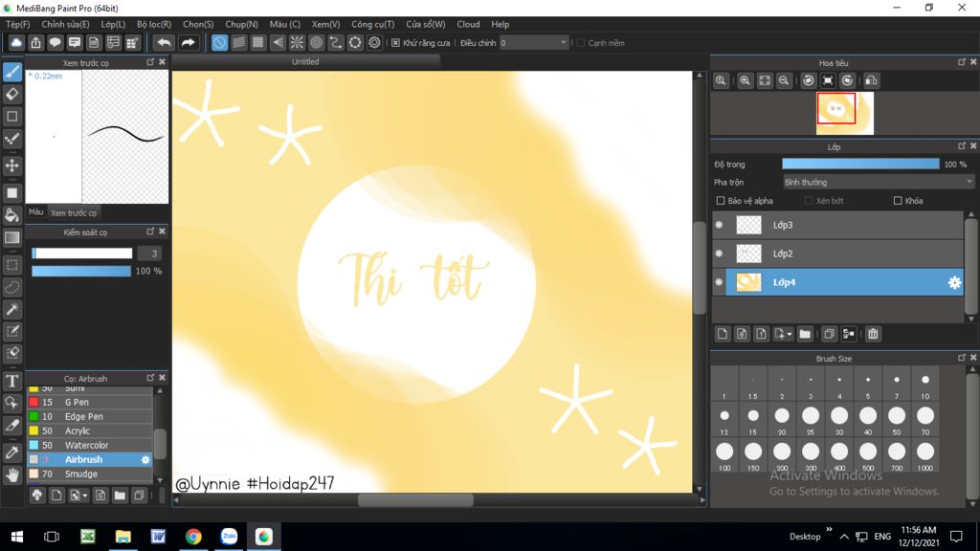Open Windows Start menu

[x=17, y=537]
